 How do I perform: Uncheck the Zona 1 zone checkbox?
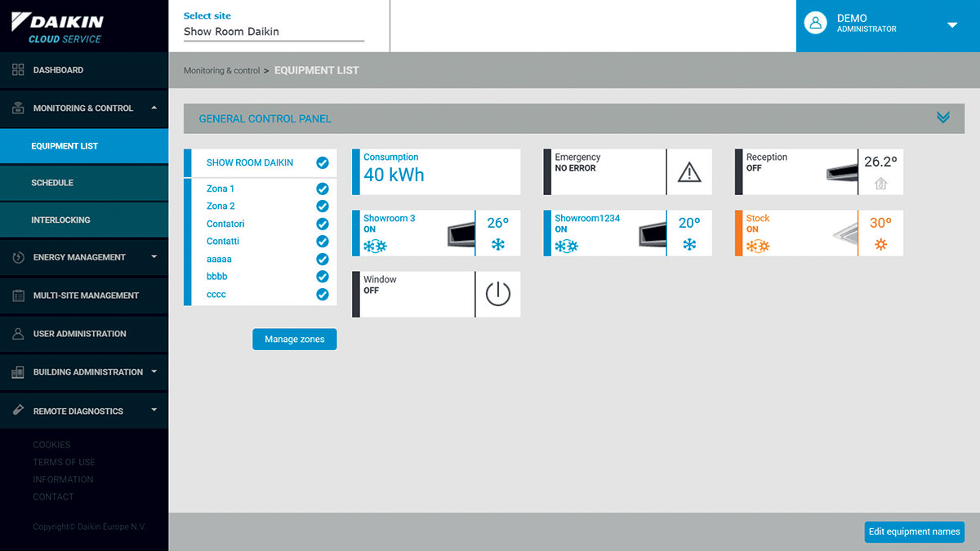click(x=322, y=189)
